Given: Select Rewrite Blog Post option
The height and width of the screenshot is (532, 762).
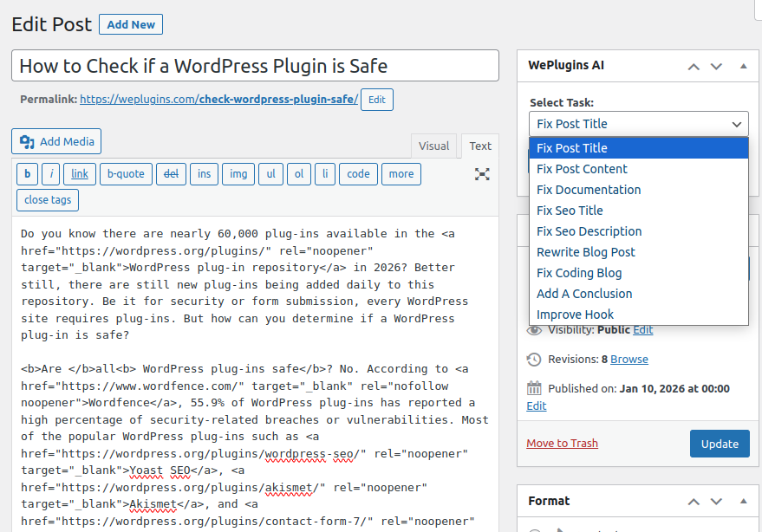Looking at the screenshot, I should click(x=585, y=252).
